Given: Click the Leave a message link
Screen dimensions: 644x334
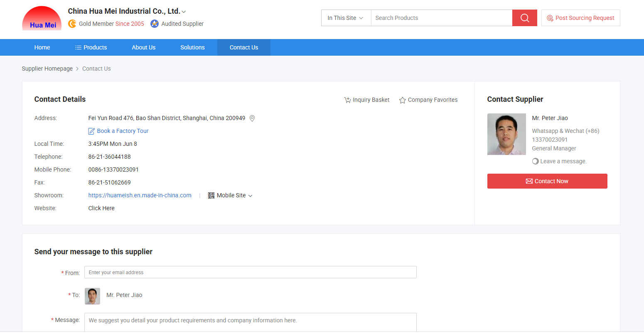Looking at the screenshot, I should [563, 161].
